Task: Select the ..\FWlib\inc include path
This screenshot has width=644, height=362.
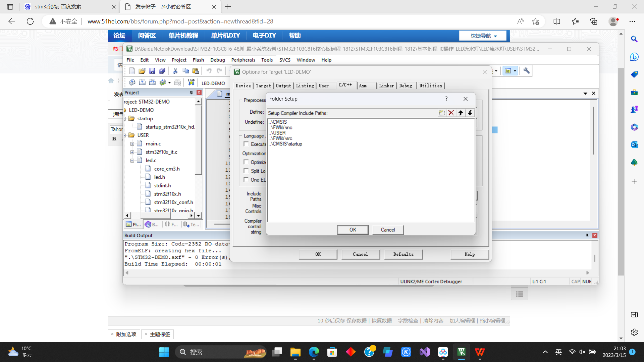Action: tap(280, 127)
